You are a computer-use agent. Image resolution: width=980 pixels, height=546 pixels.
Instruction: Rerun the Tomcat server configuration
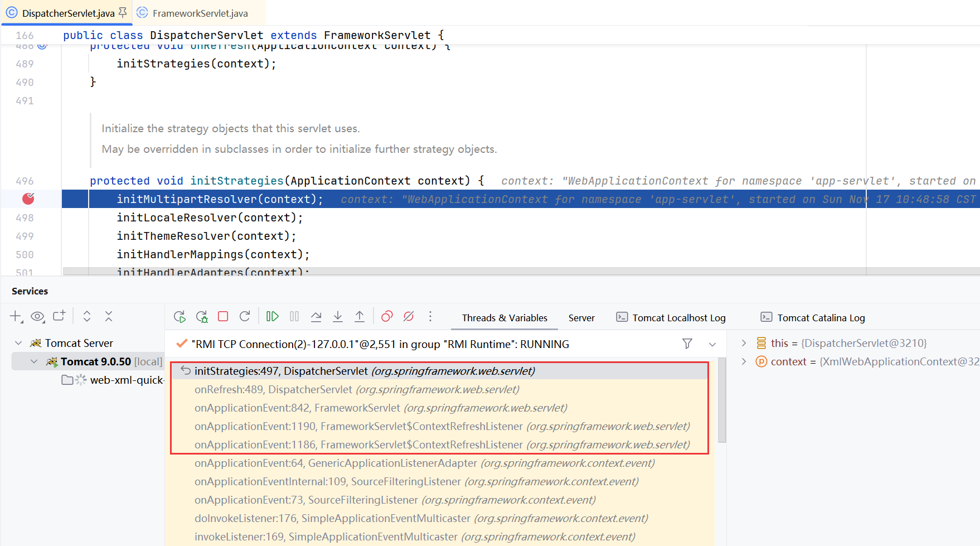[x=179, y=317]
